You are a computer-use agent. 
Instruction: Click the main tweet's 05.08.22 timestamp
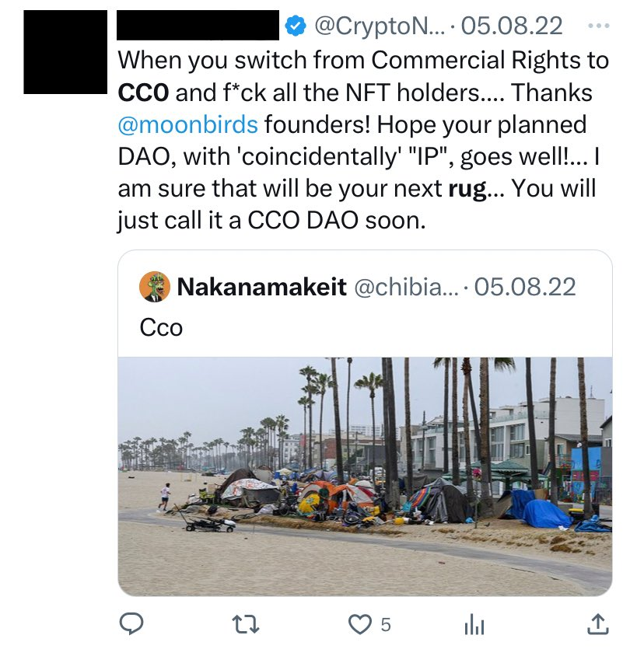pos(512,26)
